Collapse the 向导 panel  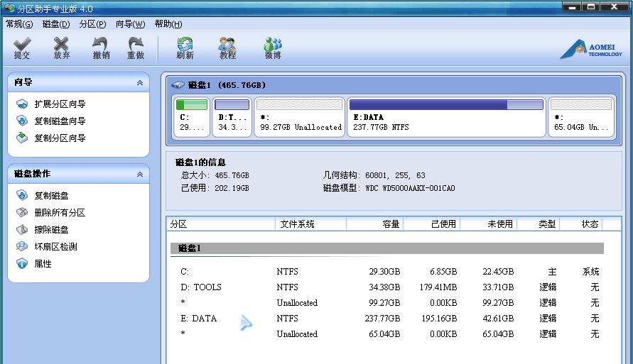click(140, 82)
